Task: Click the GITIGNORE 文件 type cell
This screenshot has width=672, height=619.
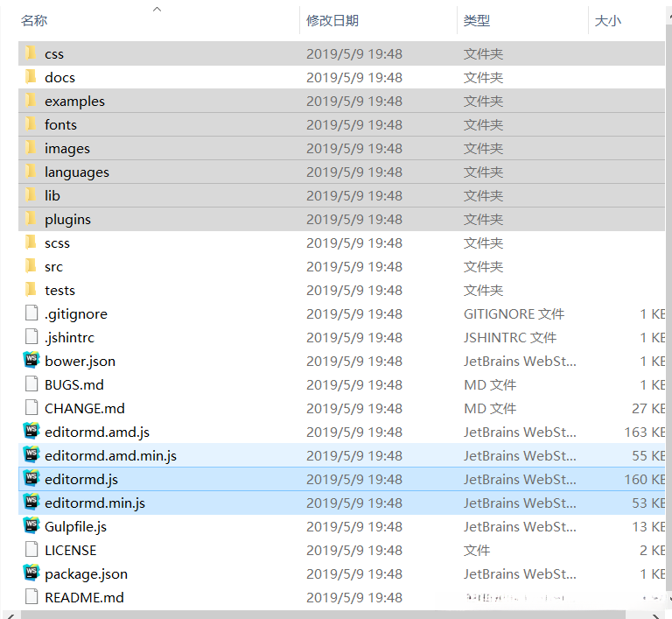Action: (x=514, y=314)
